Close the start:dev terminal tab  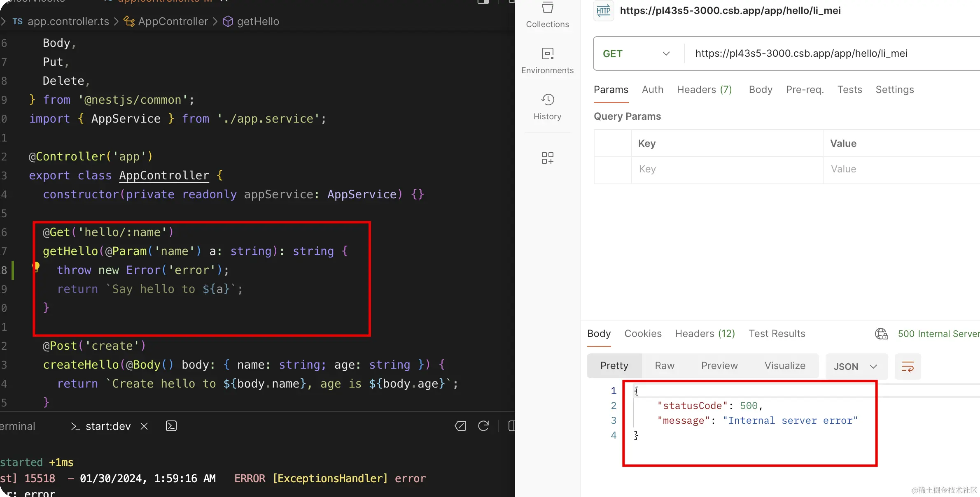pyautogui.click(x=144, y=426)
